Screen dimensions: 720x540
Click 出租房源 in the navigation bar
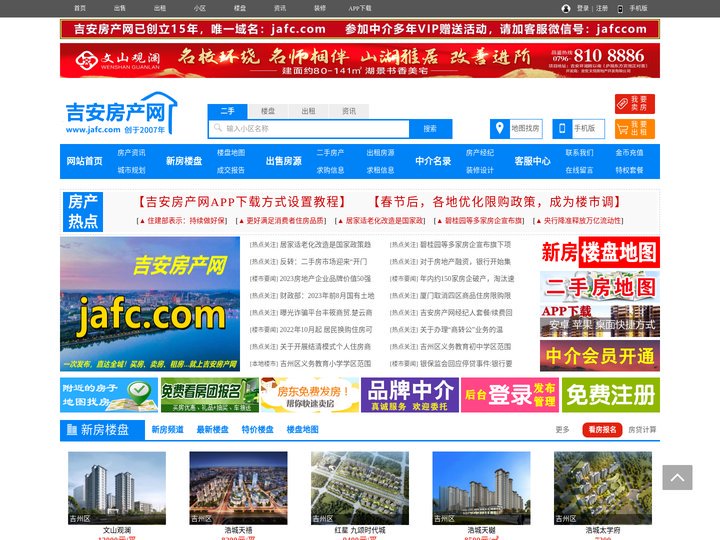[380, 152]
